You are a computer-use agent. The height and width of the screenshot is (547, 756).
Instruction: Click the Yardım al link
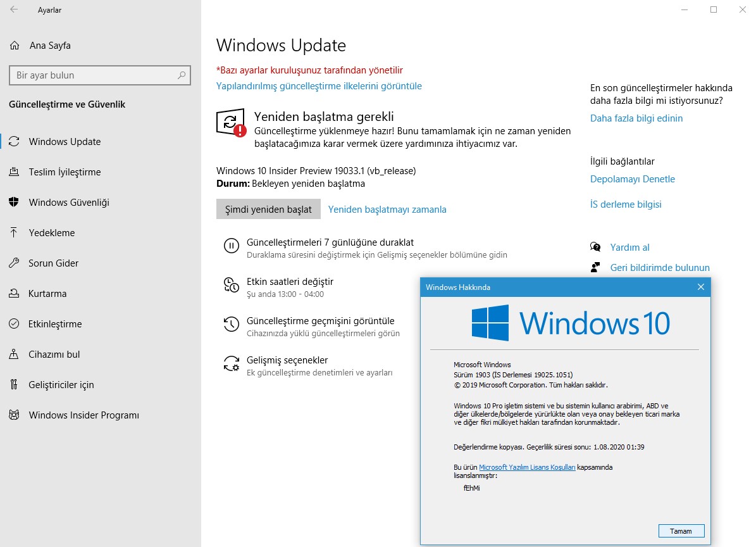pyautogui.click(x=629, y=247)
